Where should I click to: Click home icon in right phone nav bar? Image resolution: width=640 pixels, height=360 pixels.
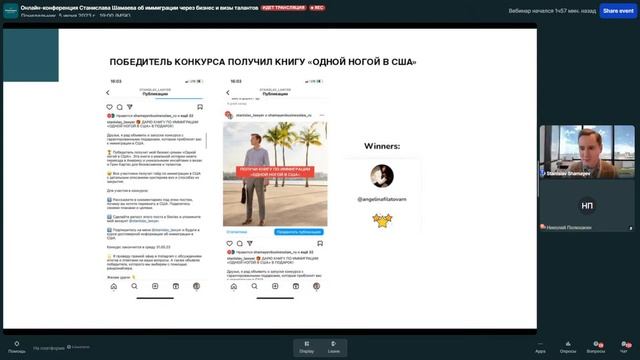234,287
